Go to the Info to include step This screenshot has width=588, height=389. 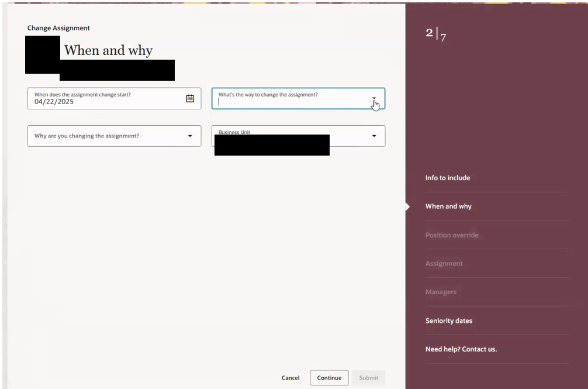tap(448, 177)
